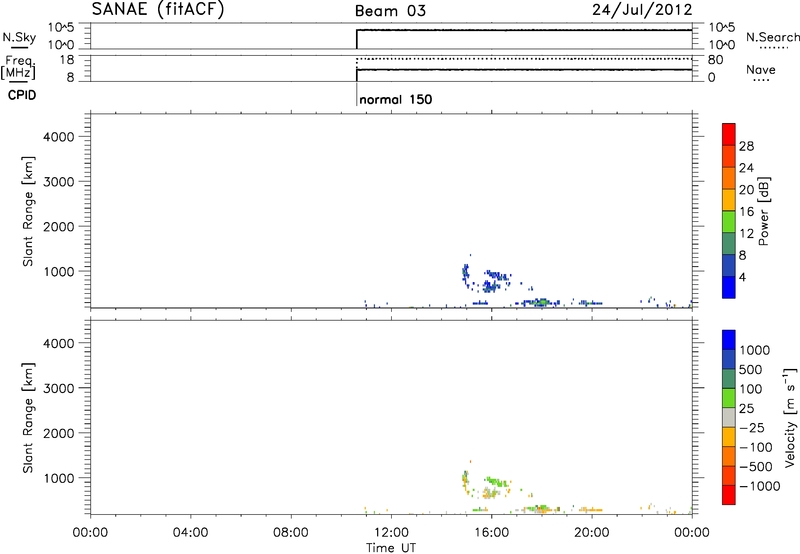Viewport: 800px width, 554px height.
Task: Click the 28 tick on Power colorbar
Action: coord(746,146)
